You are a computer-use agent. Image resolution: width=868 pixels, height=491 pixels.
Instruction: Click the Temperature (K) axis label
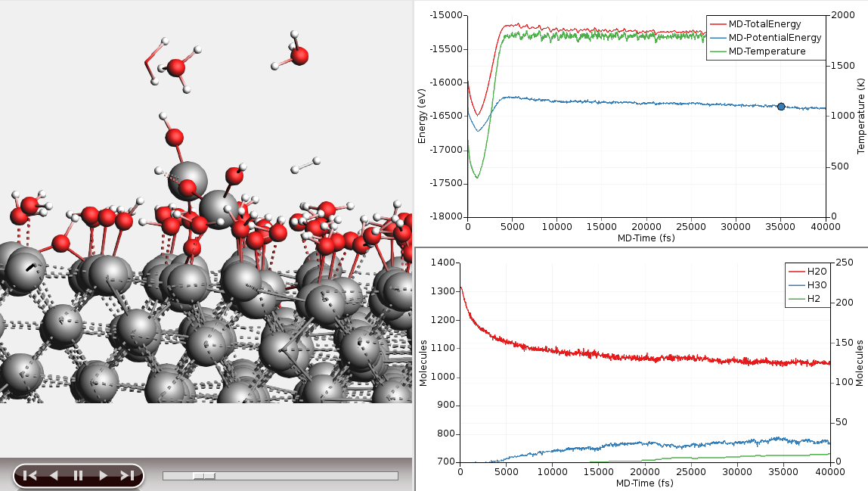pos(860,116)
